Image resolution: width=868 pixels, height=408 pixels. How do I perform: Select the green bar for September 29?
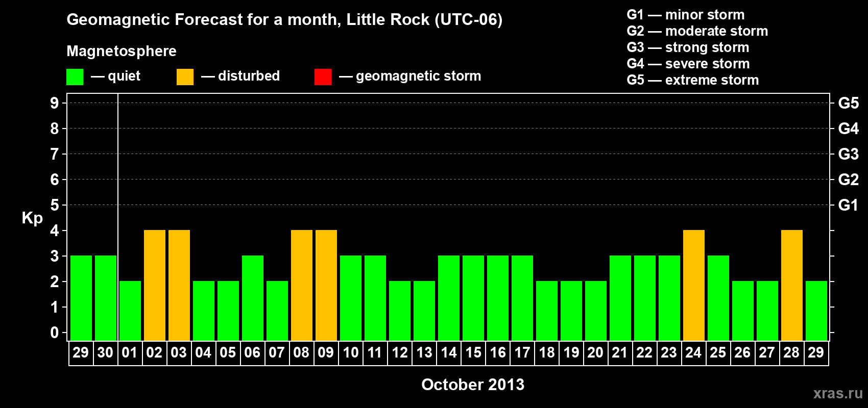tap(81, 298)
